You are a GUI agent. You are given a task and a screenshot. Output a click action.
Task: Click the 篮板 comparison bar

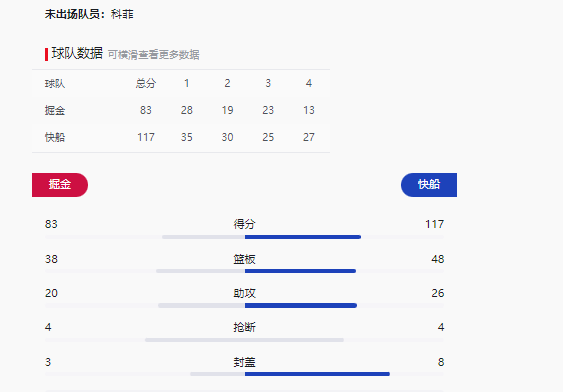[x=245, y=271]
